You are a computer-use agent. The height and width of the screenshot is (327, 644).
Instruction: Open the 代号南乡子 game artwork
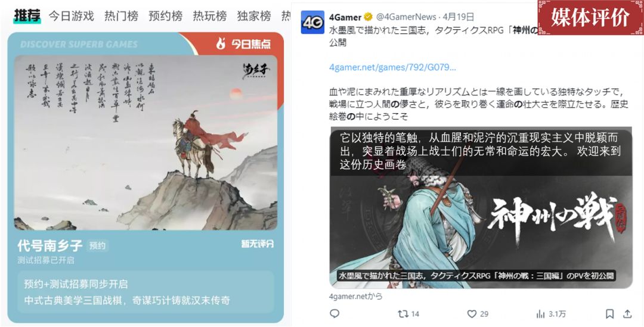[146, 142]
